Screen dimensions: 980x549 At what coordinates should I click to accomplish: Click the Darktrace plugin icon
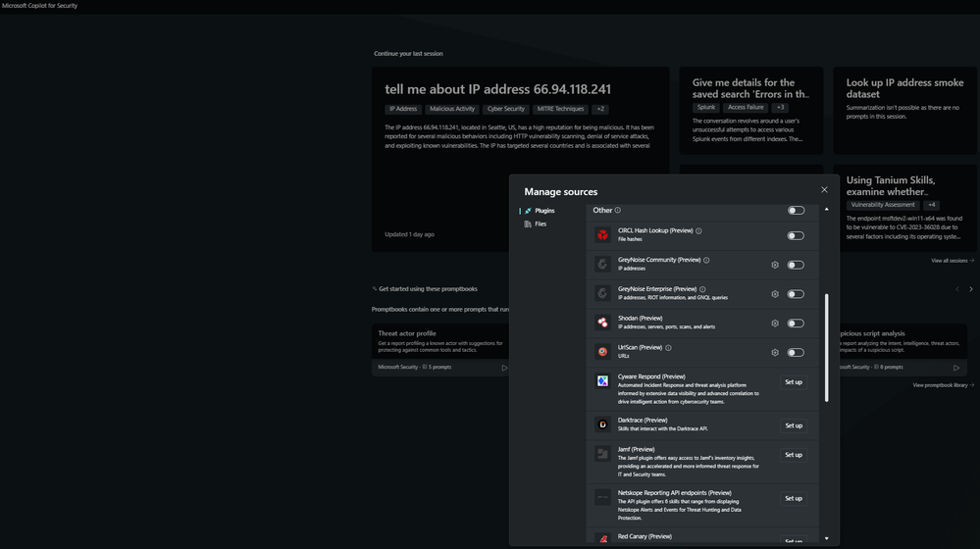[x=602, y=424]
